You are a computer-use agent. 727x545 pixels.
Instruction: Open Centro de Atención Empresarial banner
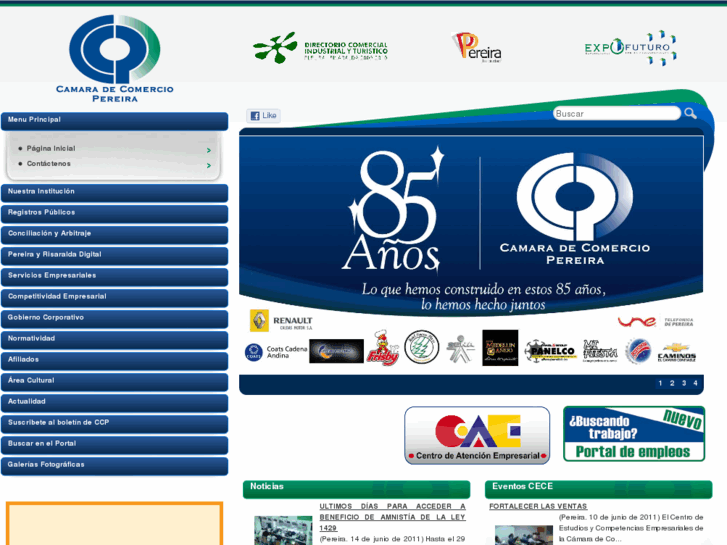pos(477,435)
